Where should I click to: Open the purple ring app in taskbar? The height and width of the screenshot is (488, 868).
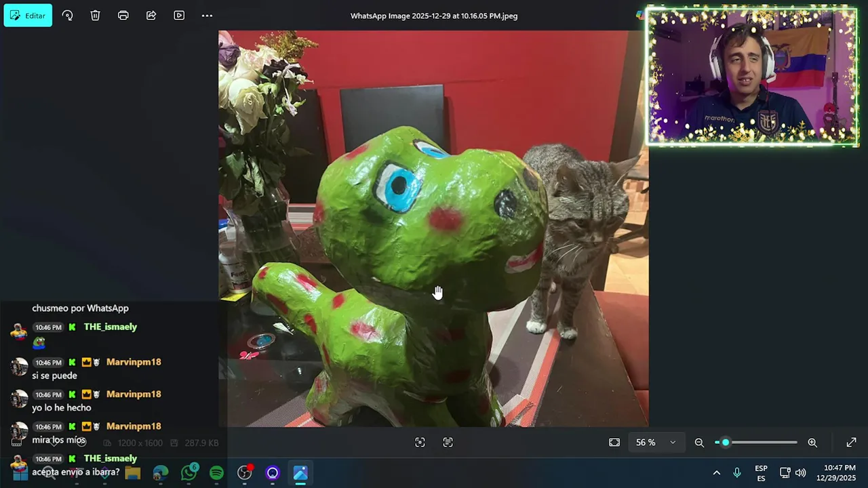coord(273,472)
